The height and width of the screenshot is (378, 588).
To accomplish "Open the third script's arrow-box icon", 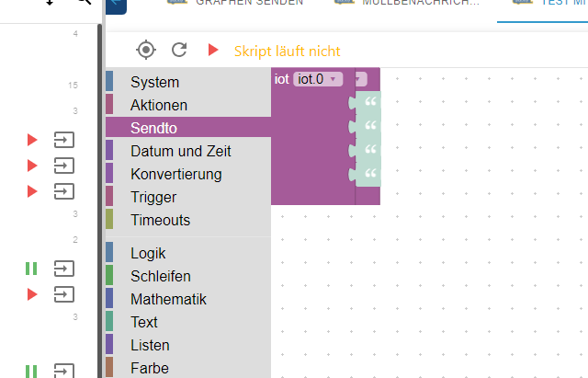I will [x=64, y=191].
